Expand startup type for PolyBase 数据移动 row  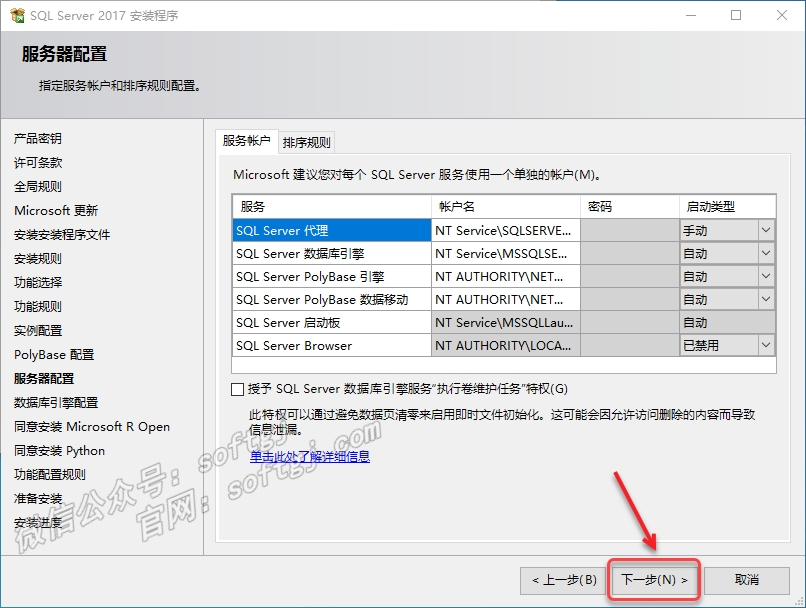tap(766, 299)
